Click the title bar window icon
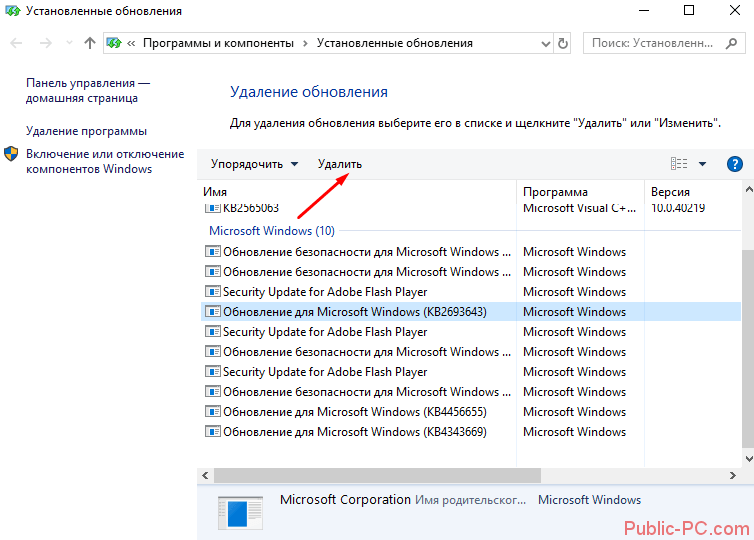Screen dimensions: 754x540 (x=13, y=11)
